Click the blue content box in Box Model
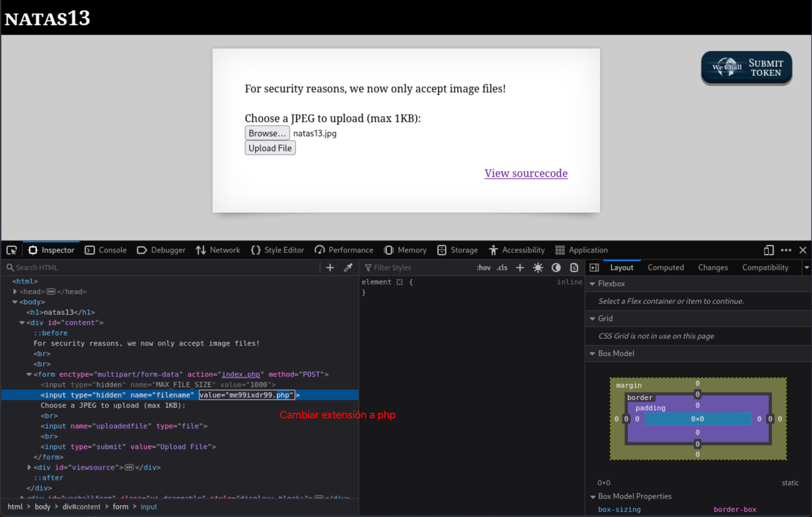This screenshot has height=517, width=812. (x=697, y=419)
